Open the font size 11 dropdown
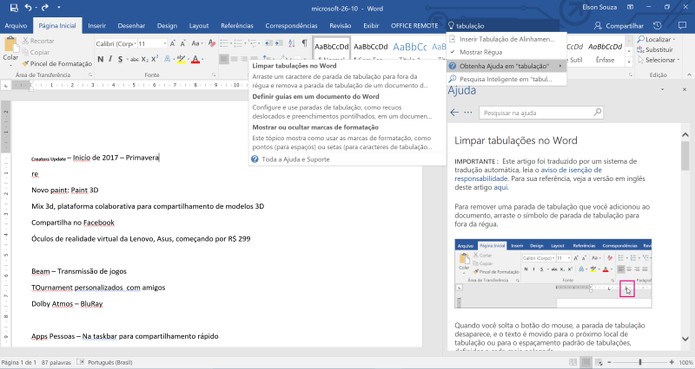 165,44
